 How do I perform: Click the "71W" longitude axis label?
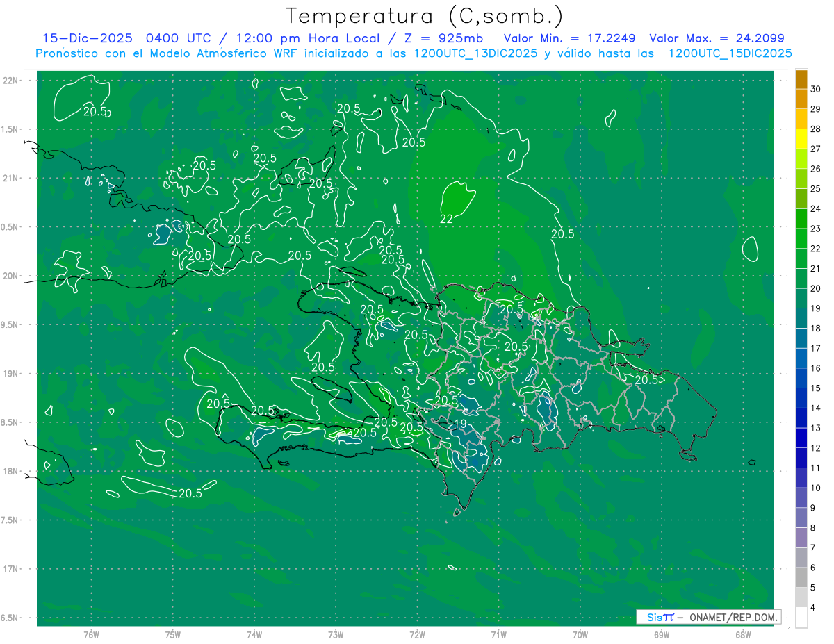point(498,634)
